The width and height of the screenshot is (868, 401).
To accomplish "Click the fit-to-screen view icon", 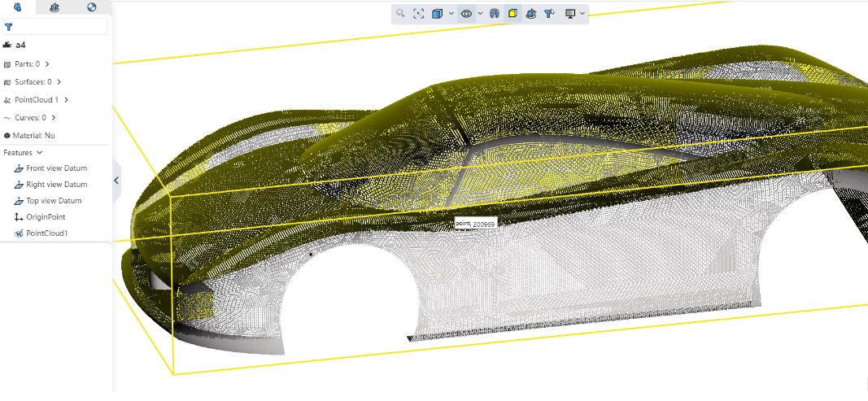I will 419,14.
